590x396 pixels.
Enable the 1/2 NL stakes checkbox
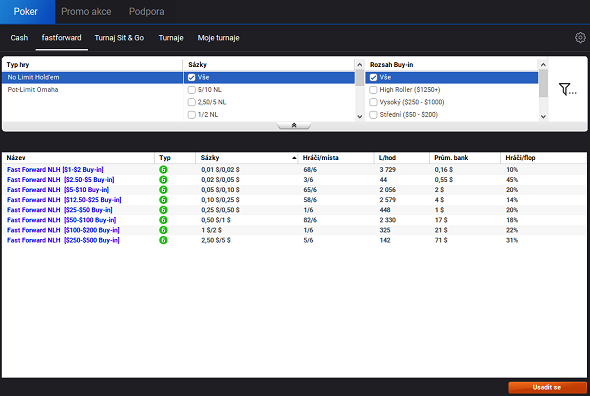click(192, 114)
